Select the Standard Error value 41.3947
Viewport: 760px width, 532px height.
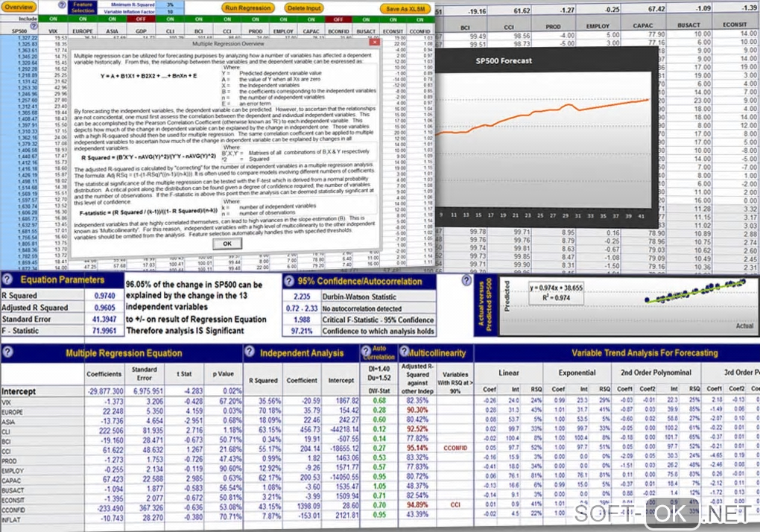click(104, 319)
